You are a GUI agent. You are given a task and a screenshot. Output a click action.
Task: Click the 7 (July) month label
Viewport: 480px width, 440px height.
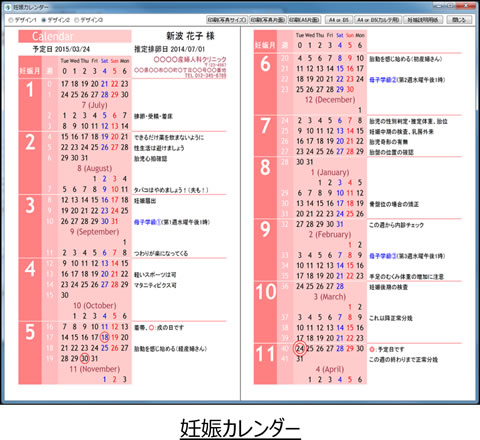coord(95,105)
